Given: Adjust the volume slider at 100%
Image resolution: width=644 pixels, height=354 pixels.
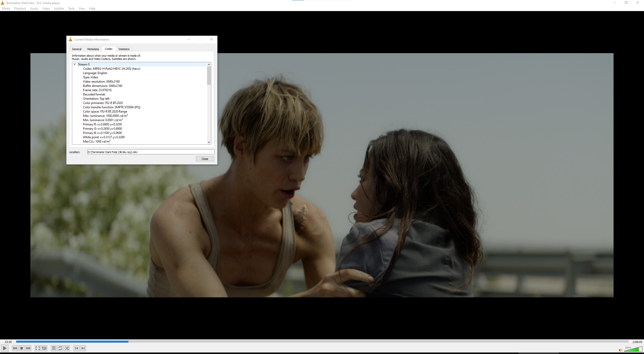Looking at the screenshot, I should click(x=633, y=349).
